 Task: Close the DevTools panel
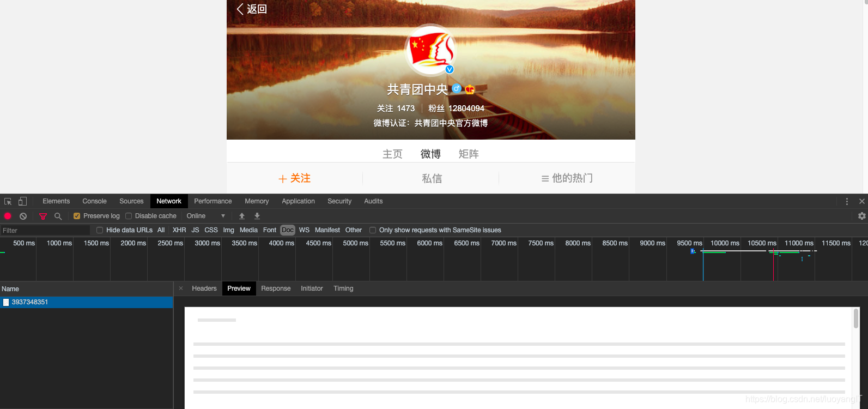862,201
